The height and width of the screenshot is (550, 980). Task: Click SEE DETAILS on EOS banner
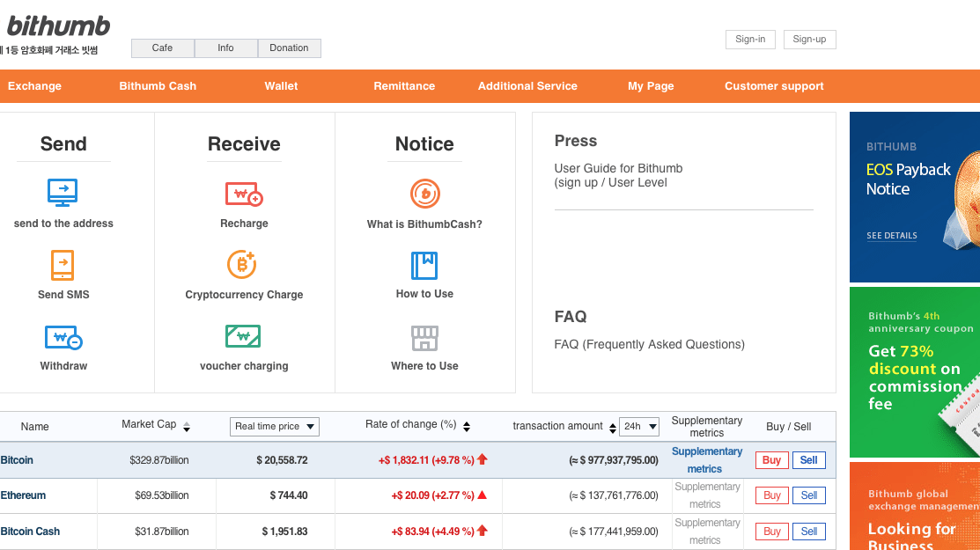tap(892, 236)
